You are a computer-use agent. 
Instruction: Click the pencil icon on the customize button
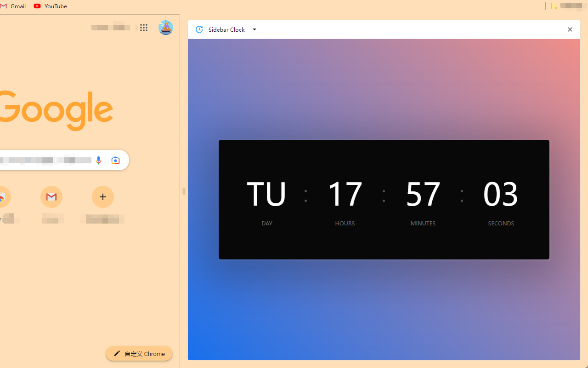[x=117, y=353]
